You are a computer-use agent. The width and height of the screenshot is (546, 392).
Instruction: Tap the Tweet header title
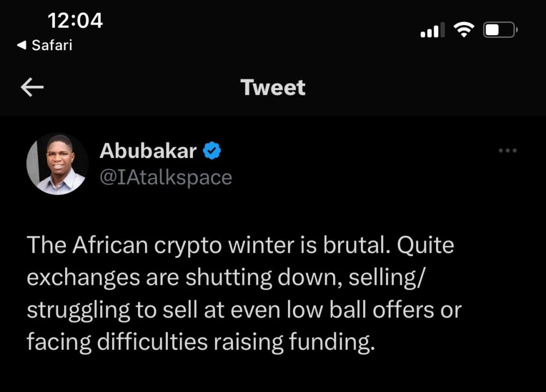point(273,87)
